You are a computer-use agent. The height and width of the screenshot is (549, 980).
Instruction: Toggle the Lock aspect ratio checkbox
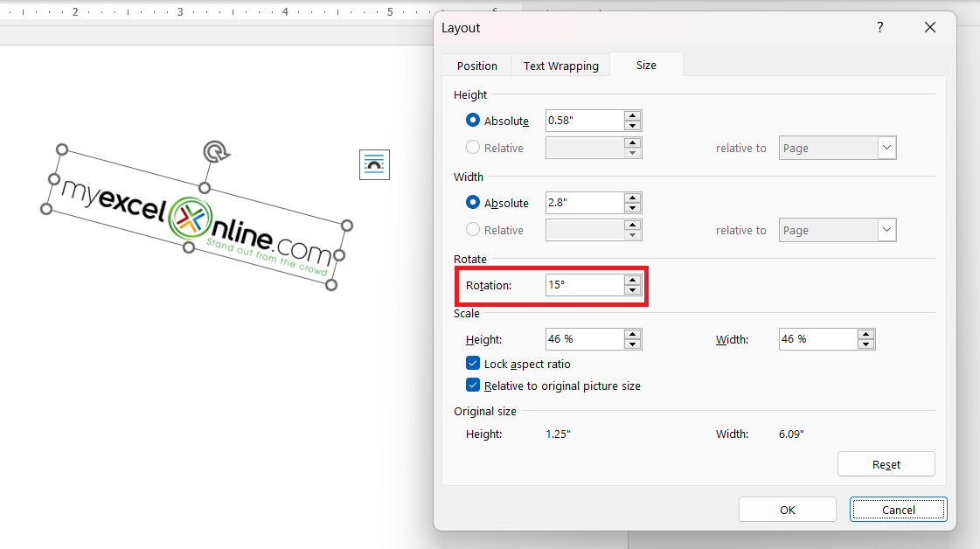[473, 364]
